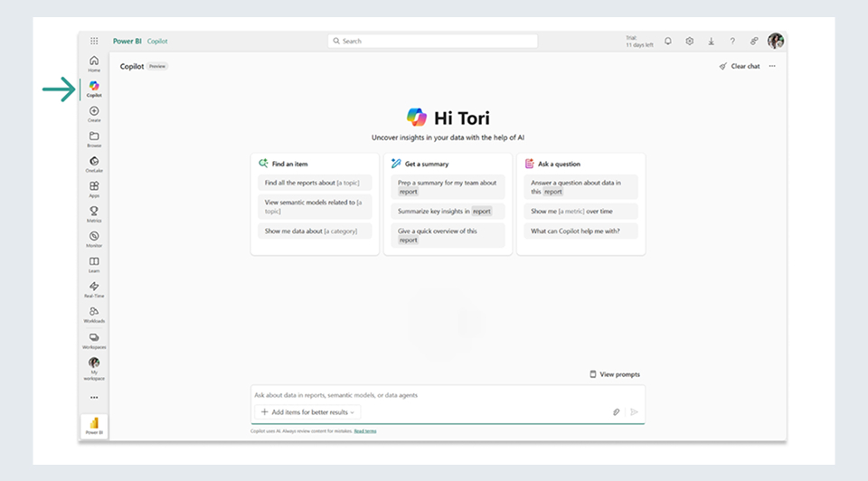
Task: Open Learn in the sidebar
Action: pyautogui.click(x=94, y=265)
